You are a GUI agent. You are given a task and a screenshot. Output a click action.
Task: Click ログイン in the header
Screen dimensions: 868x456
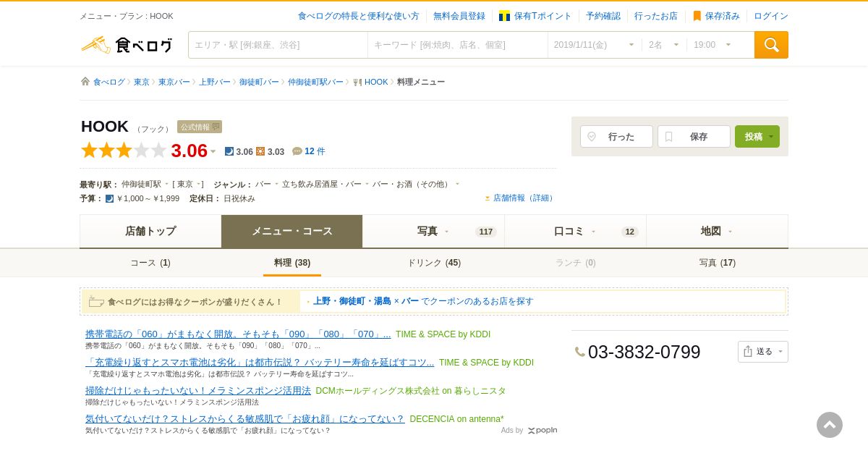[x=771, y=16]
